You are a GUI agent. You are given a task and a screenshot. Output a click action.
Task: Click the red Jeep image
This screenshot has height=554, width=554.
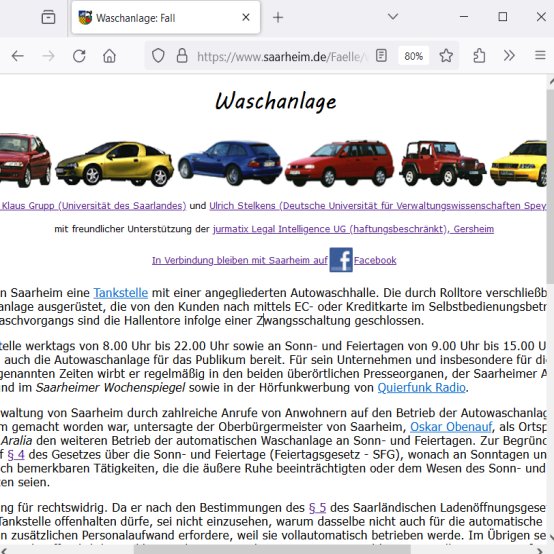tap(442, 163)
